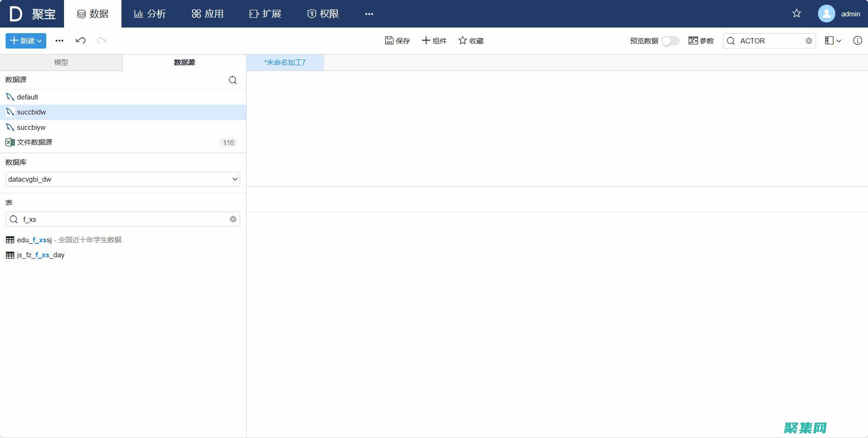This screenshot has width=868, height=438.
Task: Open the 参数 parameters panel icon
Action: [693, 41]
